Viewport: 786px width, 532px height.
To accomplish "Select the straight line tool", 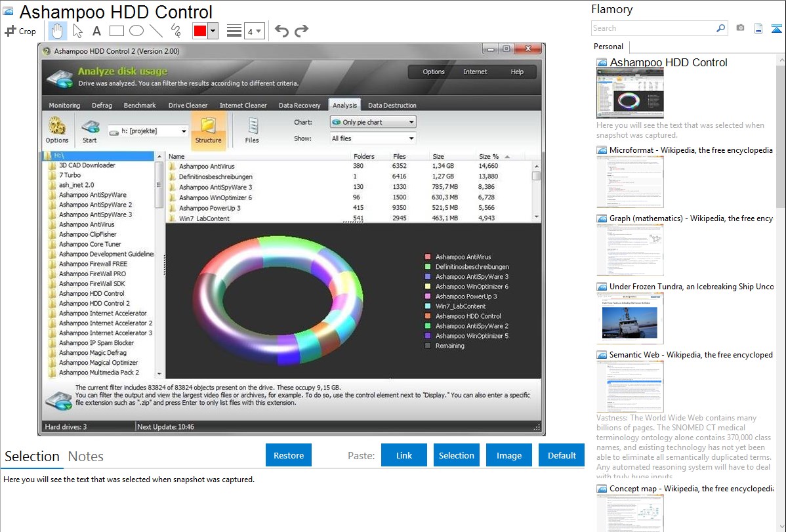I will 156,31.
